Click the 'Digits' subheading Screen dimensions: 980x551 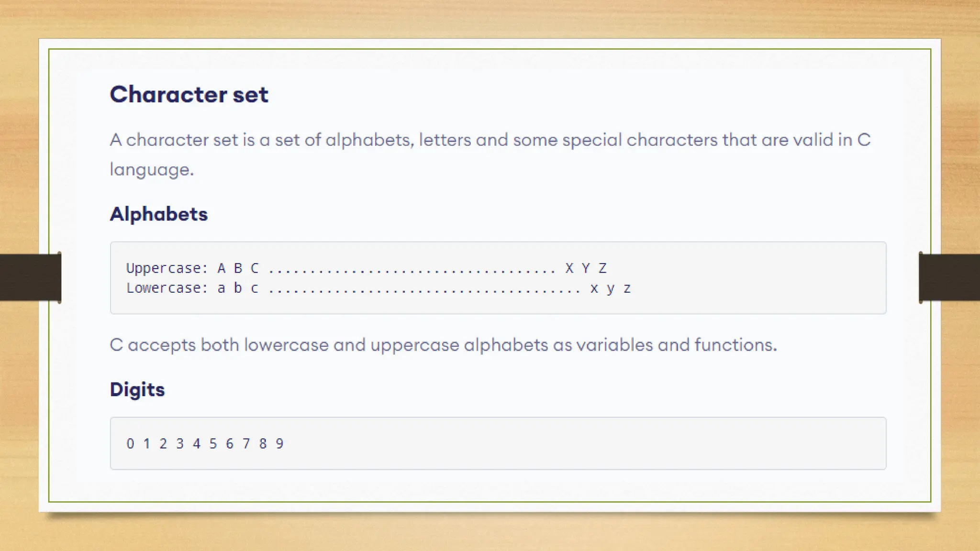pos(137,389)
